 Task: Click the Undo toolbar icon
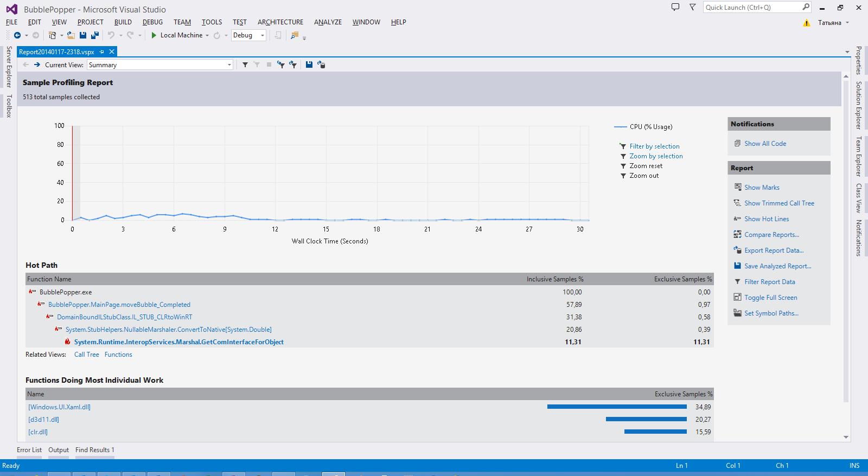pyautogui.click(x=111, y=35)
